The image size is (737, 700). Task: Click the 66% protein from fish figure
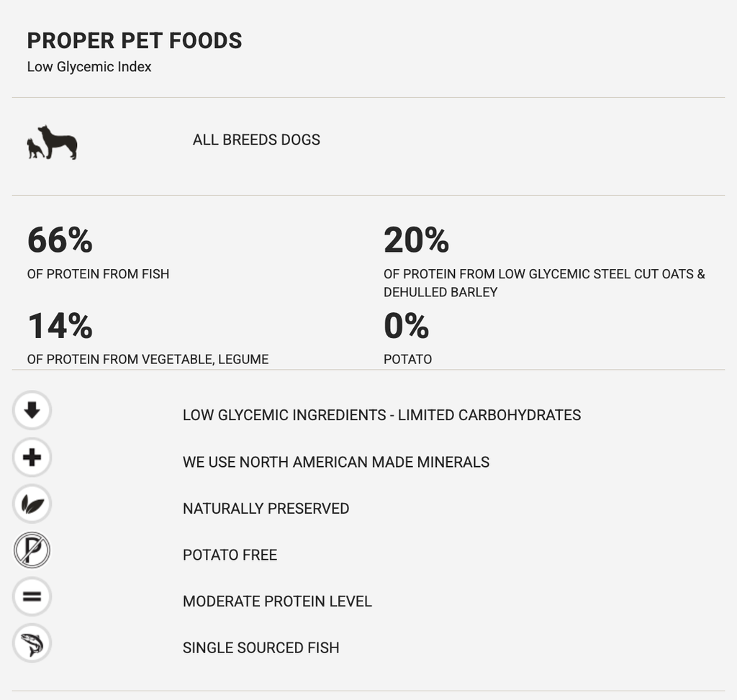tap(60, 240)
